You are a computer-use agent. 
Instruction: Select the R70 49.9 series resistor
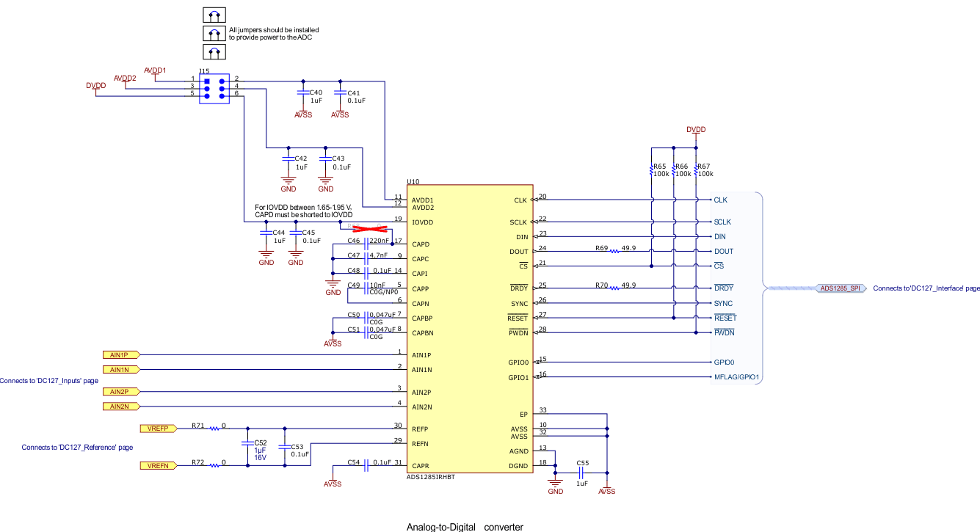(x=615, y=288)
